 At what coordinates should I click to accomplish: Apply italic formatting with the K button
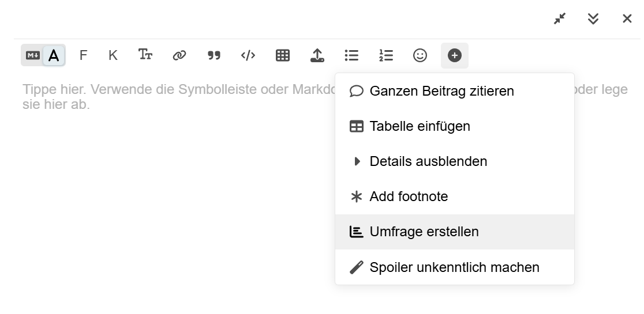click(x=113, y=55)
